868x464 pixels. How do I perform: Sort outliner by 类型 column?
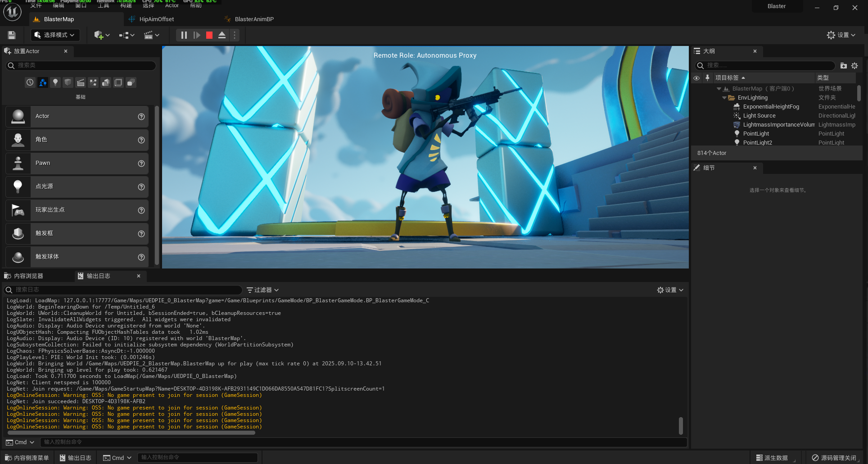[835, 78]
